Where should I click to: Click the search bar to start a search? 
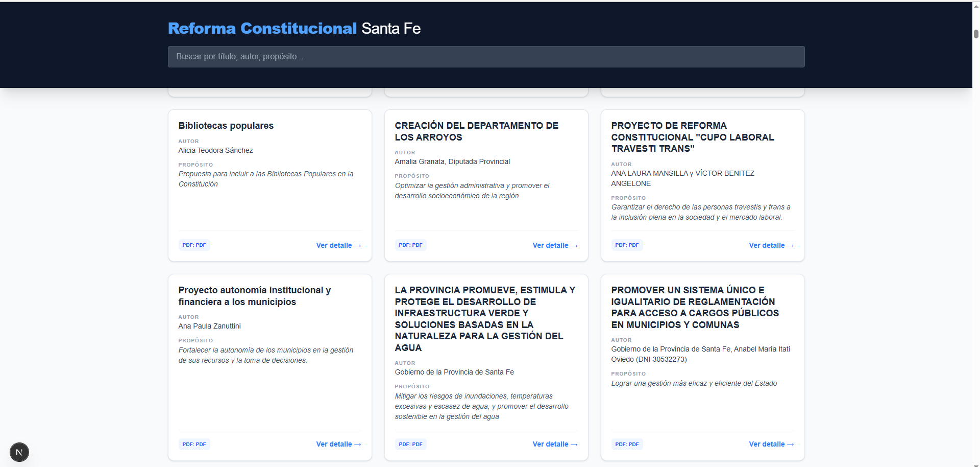[x=486, y=57]
